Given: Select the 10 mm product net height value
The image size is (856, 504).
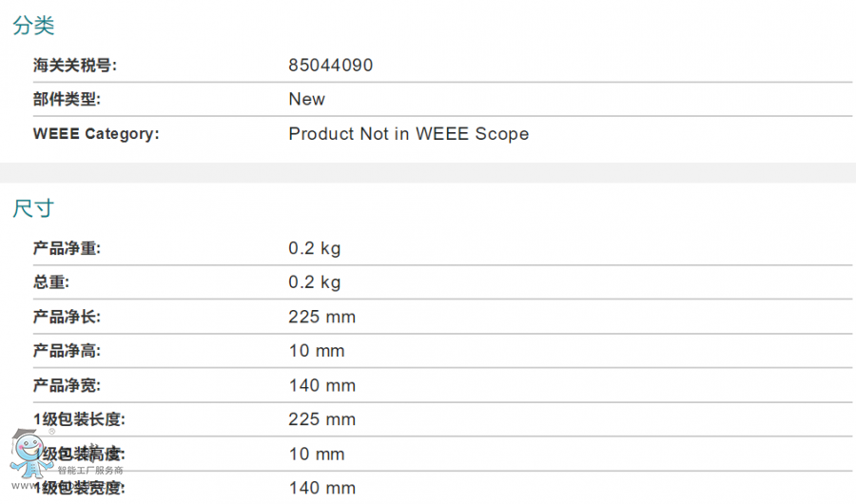Looking at the screenshot, I should pos(317,351).
